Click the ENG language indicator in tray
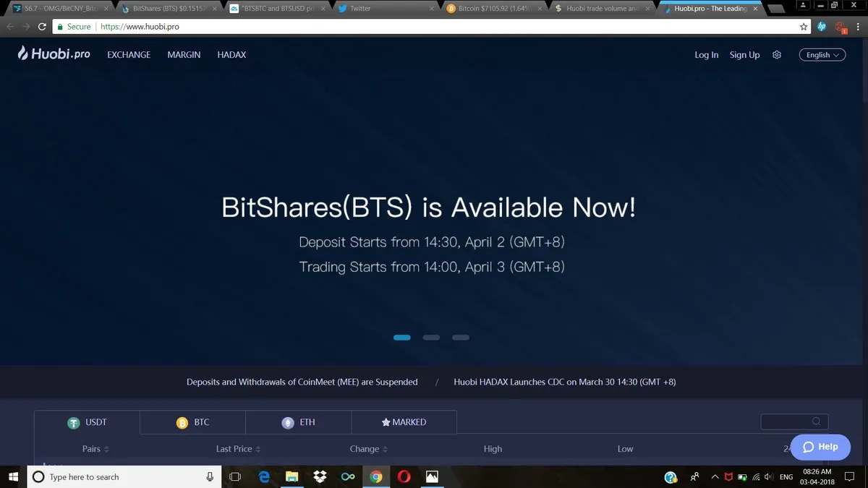This screenshot has width=868, height=488. tap(786, 477)
